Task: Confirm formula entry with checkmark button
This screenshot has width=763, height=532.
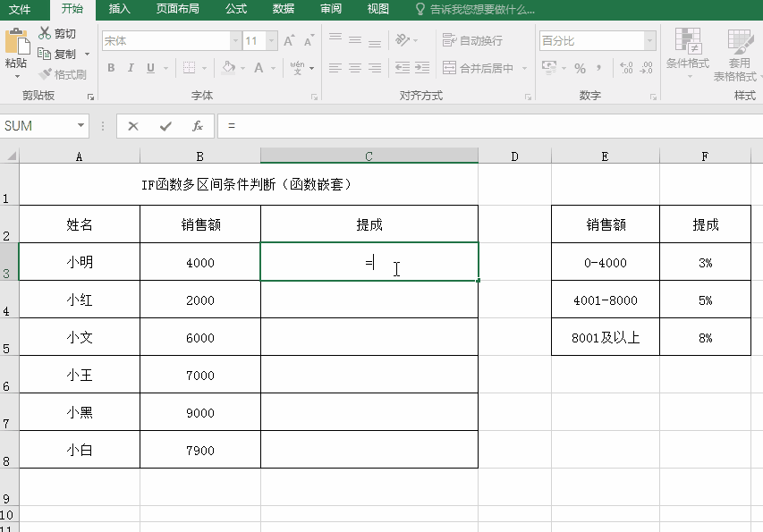Action: (x=165, y=126)
